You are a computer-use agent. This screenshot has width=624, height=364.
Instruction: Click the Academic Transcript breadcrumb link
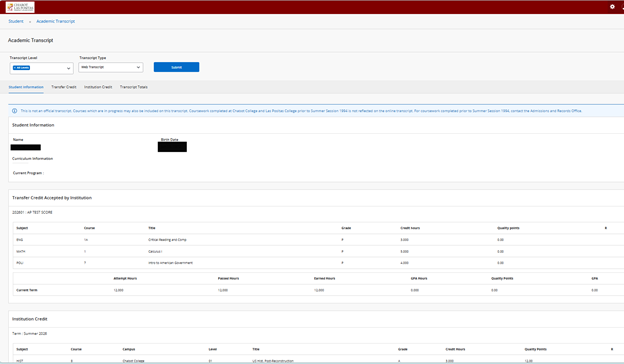coord(55,21)
